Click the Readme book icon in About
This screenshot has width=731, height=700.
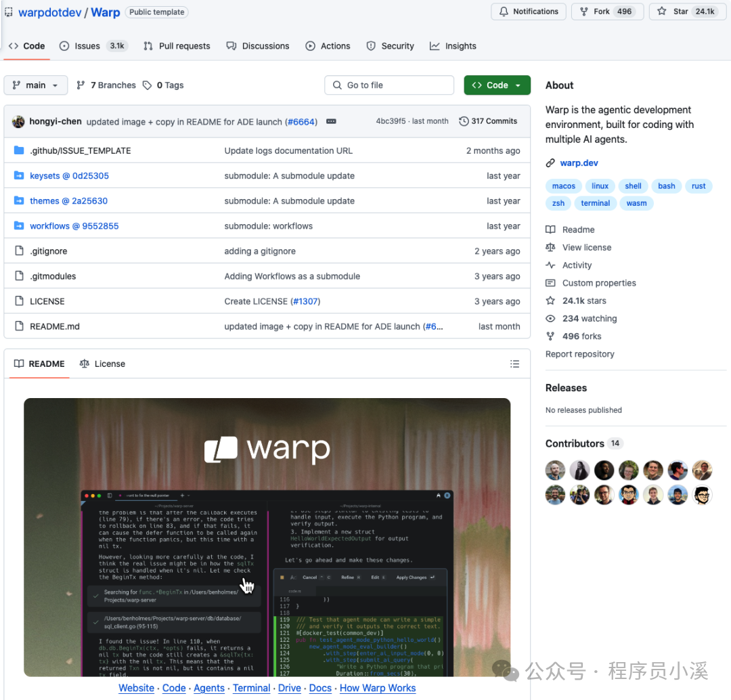[x=551, y=229]
